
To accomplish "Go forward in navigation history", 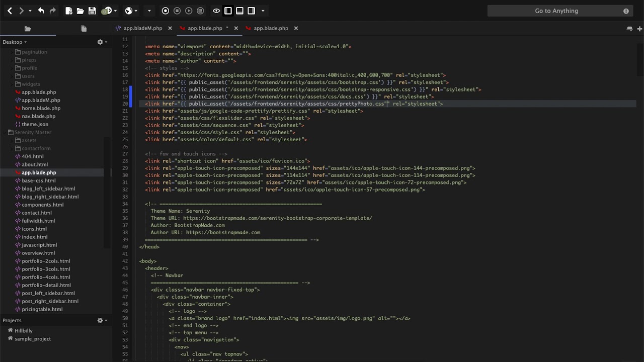I will coord(21,11).
